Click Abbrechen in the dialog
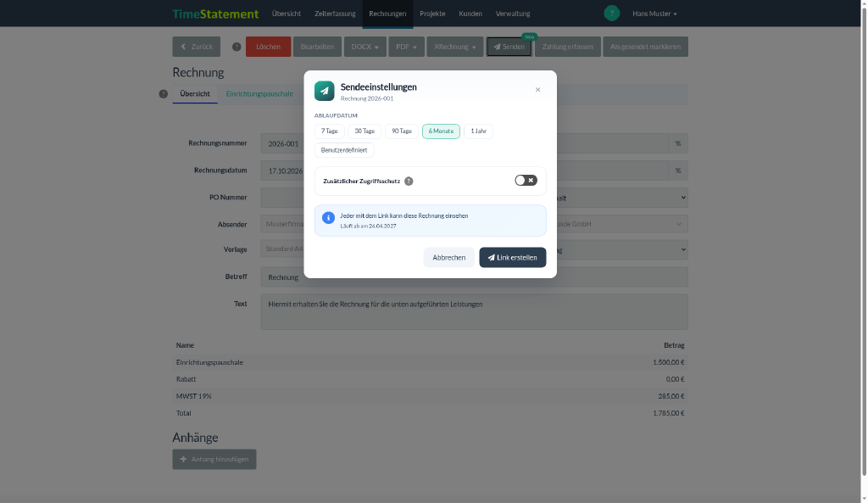Screen dimensions: 868x503 (449, 258)
